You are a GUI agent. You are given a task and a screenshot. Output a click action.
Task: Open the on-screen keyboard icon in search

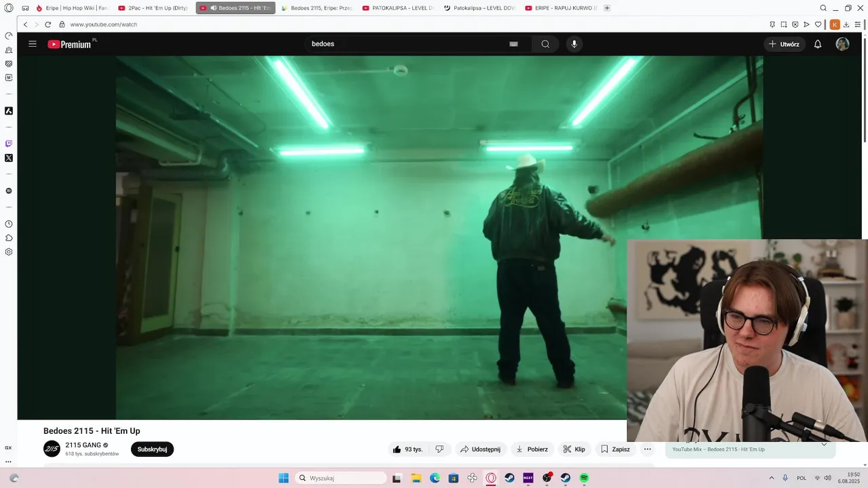pos(513,44)
